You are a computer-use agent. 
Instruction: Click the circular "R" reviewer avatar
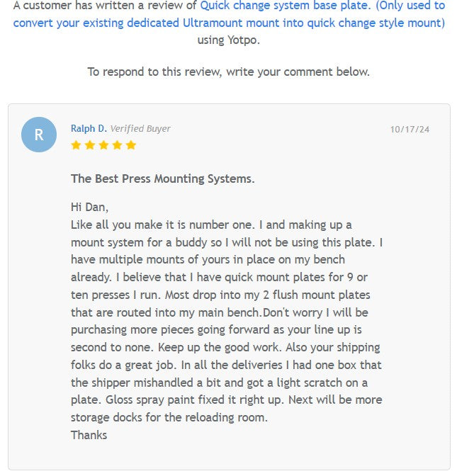pyautogui.click(x=39, y=135)
